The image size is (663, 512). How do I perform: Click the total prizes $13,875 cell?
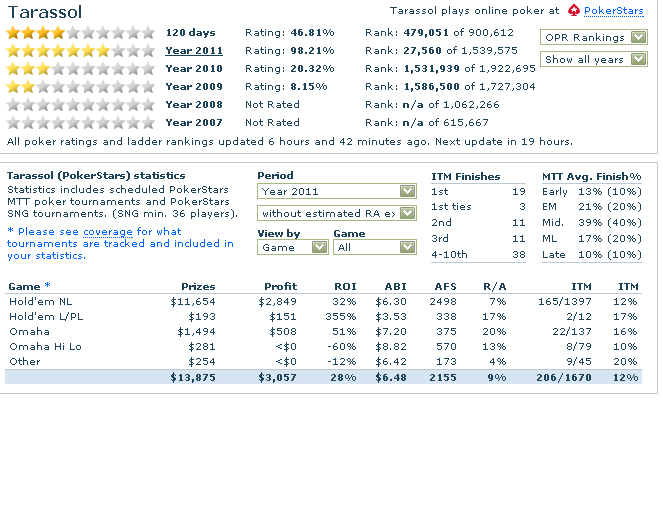[x=193, y=377]
